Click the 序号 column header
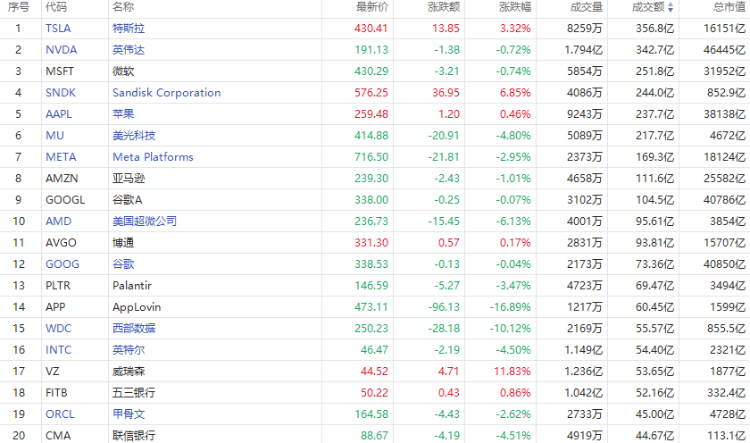 point(18,7)
